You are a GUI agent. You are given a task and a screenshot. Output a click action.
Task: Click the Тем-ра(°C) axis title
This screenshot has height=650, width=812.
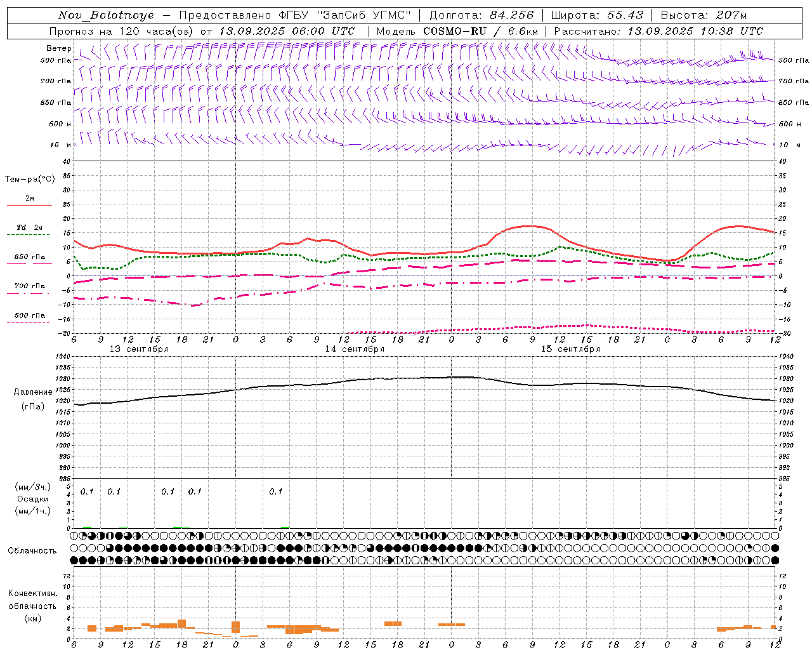coord(30,180)
